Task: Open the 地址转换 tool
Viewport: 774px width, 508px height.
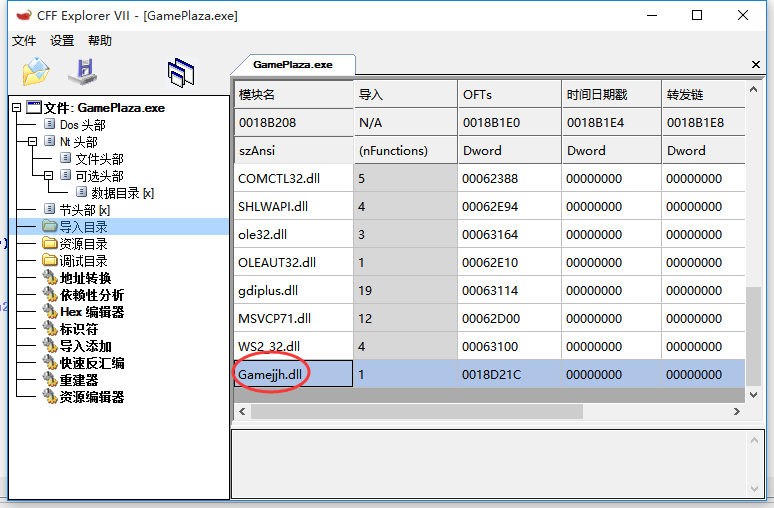Action: coord(85,278)
